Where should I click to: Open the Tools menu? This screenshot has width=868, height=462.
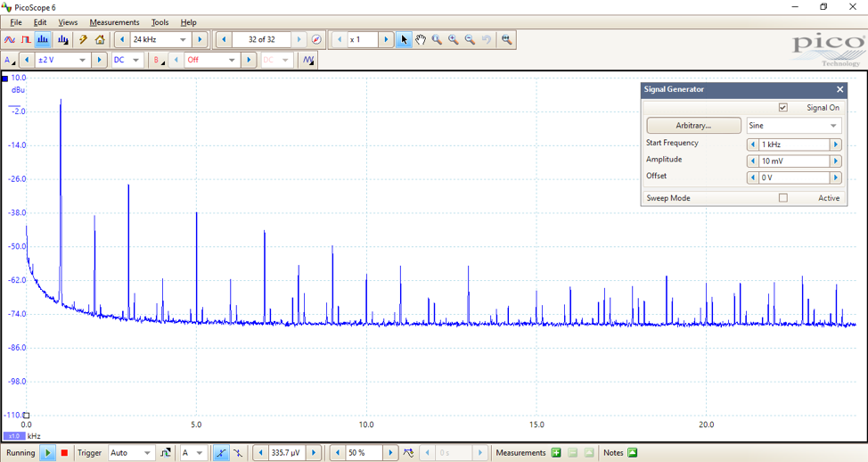160,22
